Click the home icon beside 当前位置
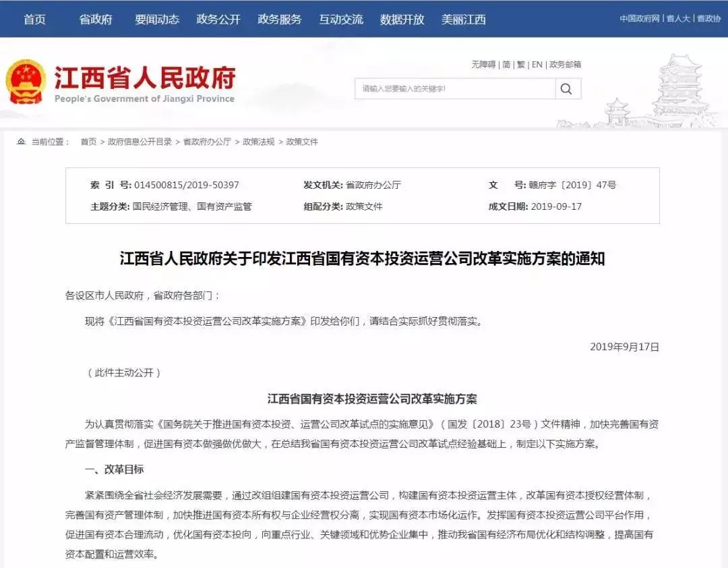Viewport: 728px width, 568px height. [21, 141]
